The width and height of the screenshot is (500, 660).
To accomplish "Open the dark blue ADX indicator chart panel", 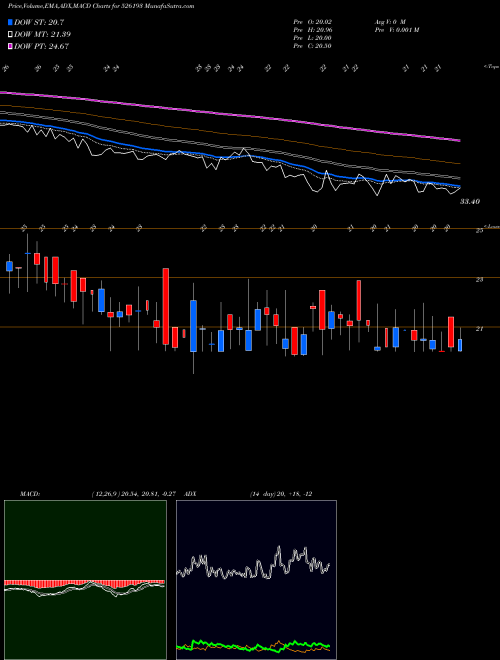I will point(256,580).
